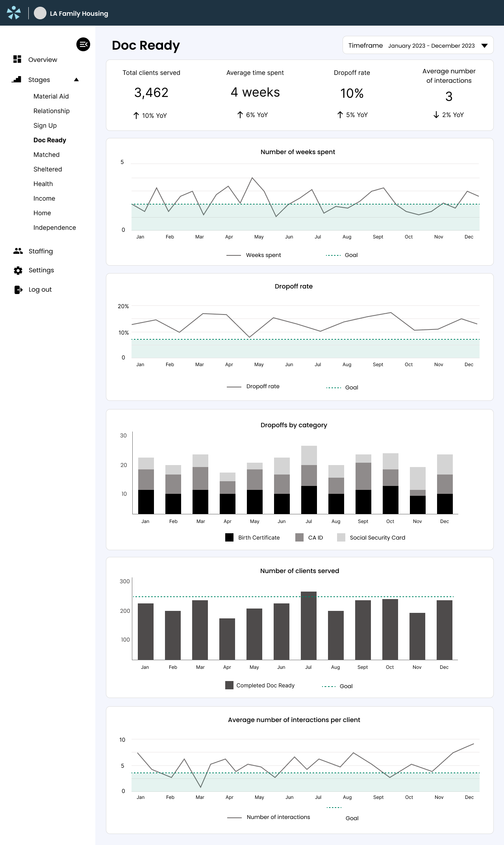Click the Settings gear icon
The width and height of the screenshot is (504, 845).
tap(18, 270)
